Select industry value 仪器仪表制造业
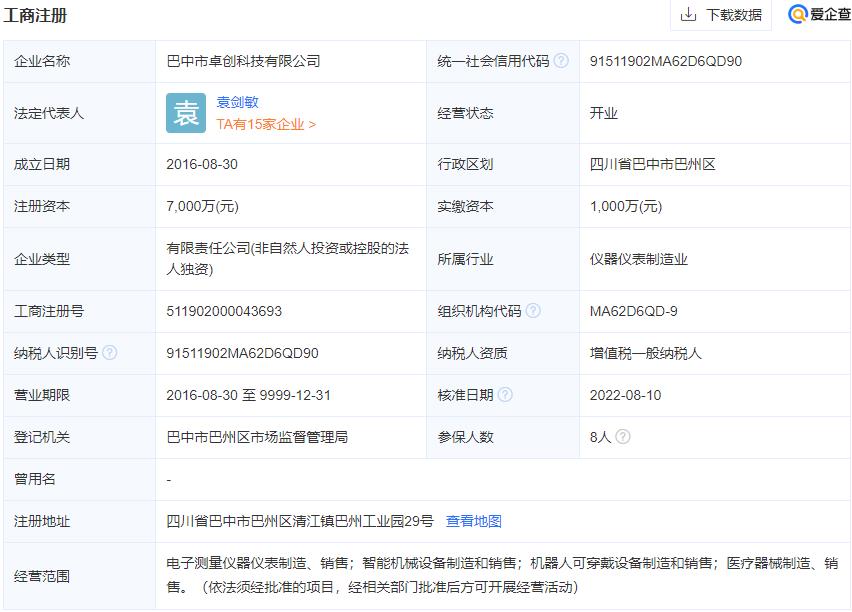Viewport: 852px width, 612px height. [639, 259]
